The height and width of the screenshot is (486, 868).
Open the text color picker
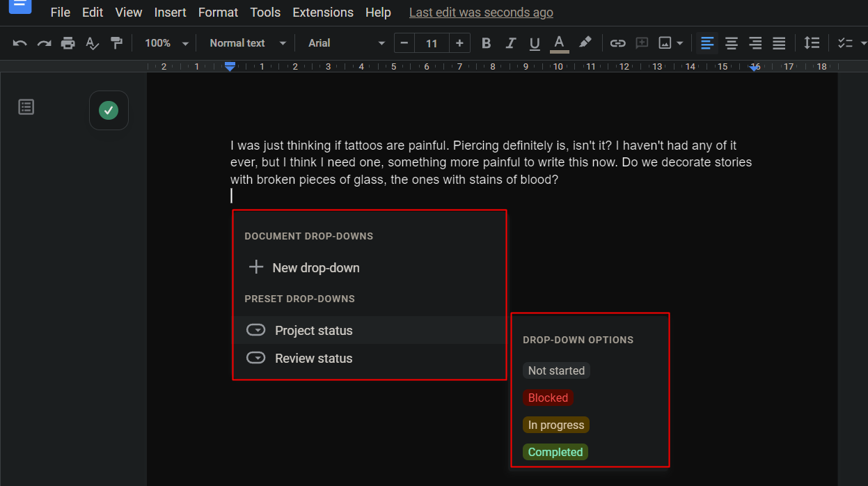coord(559,44)
